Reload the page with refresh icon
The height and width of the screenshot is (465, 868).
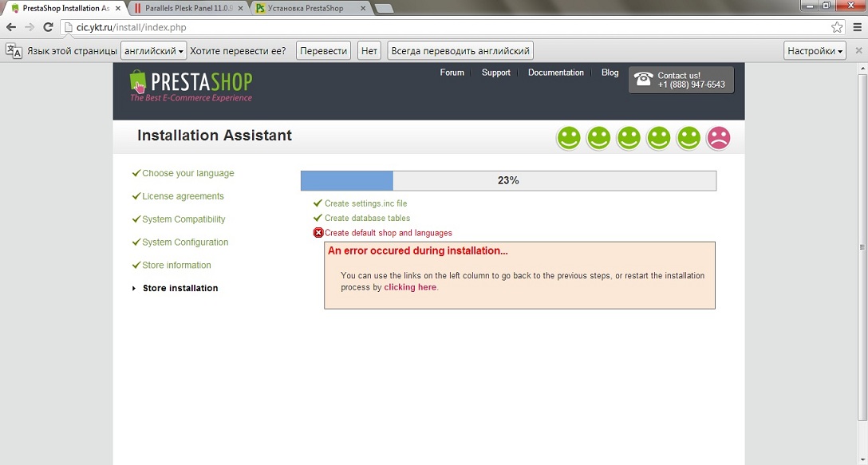point(48,27)
